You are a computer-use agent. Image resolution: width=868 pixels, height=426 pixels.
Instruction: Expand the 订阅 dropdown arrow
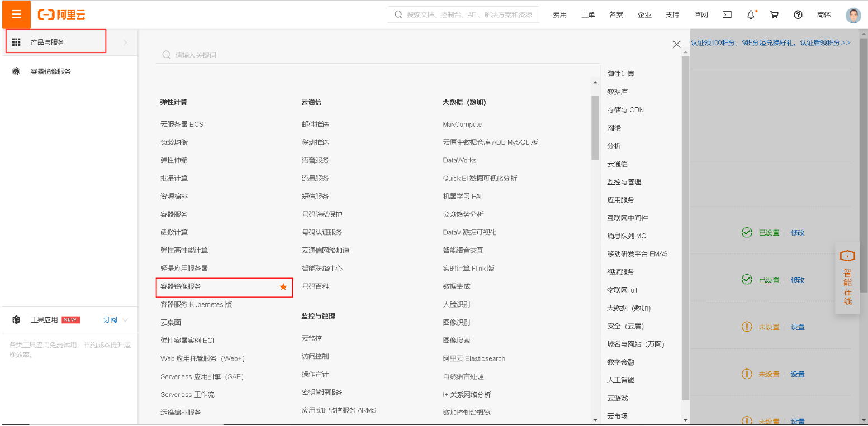click(x=125, y=320)
